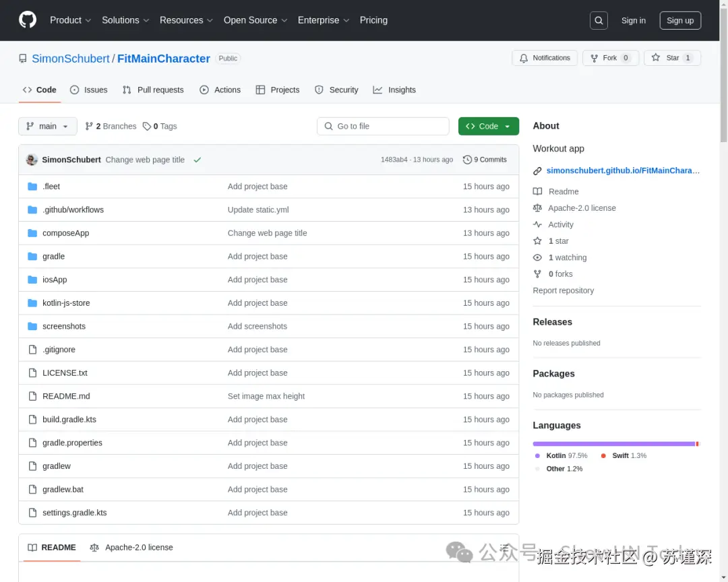Click the Readme book icon in About
This screenshot has height=582, width=728.
537,191
